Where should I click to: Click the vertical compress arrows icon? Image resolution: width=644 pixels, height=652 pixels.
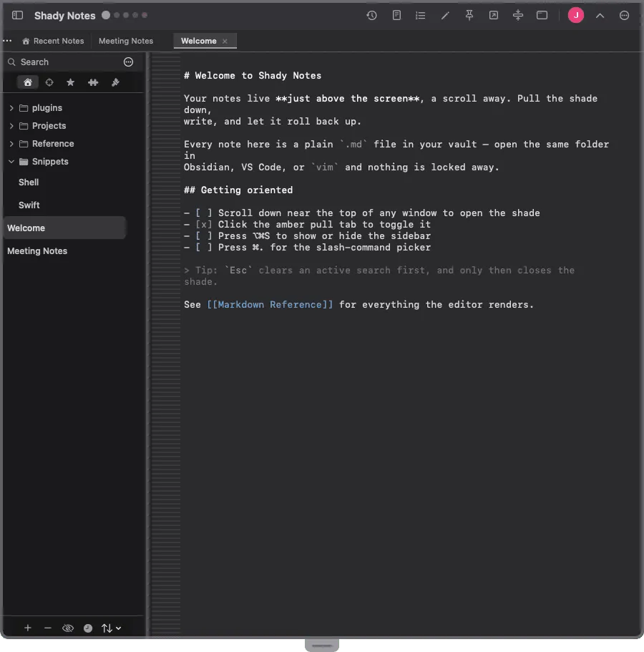(x=518, y=15)
